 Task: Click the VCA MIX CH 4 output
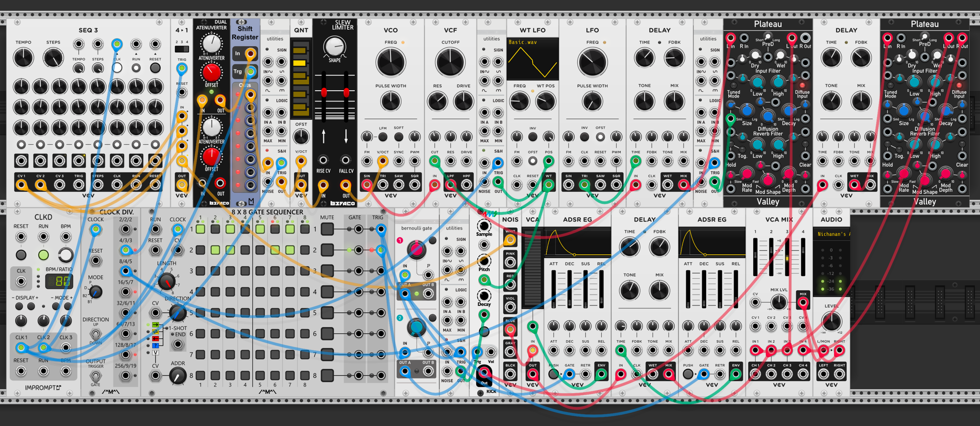803,374
